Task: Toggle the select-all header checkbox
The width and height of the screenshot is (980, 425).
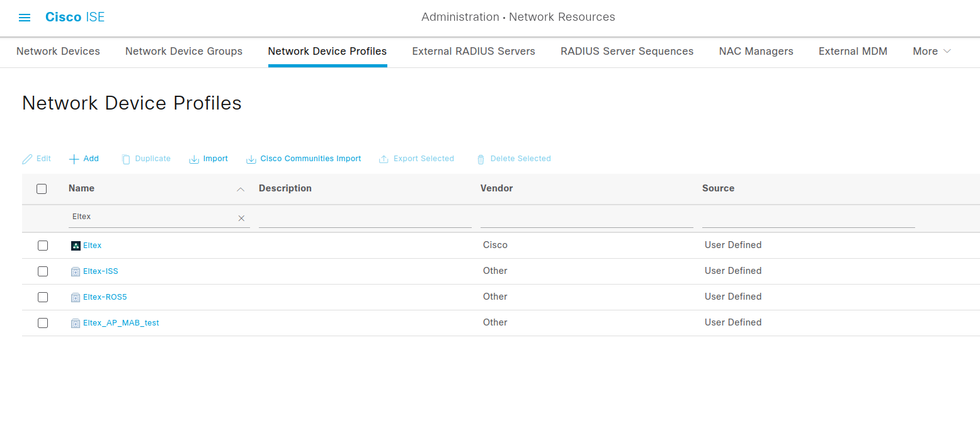Action: coord(42,189)
